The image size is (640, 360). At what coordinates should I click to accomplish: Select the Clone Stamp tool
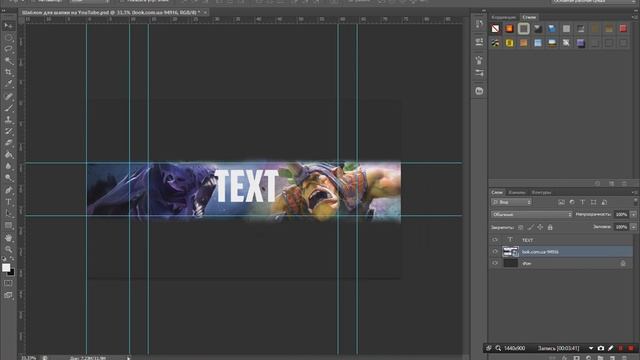click(x=8, y=120)
